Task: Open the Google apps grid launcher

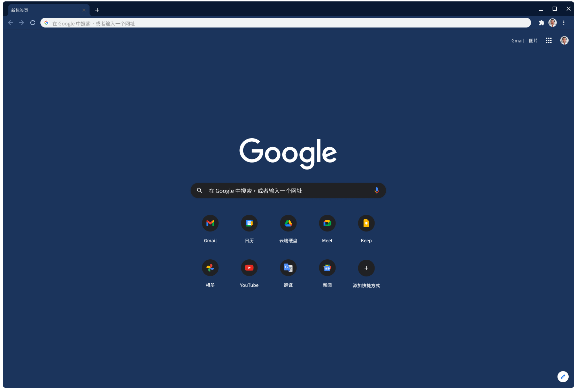Action: [548, 40]
